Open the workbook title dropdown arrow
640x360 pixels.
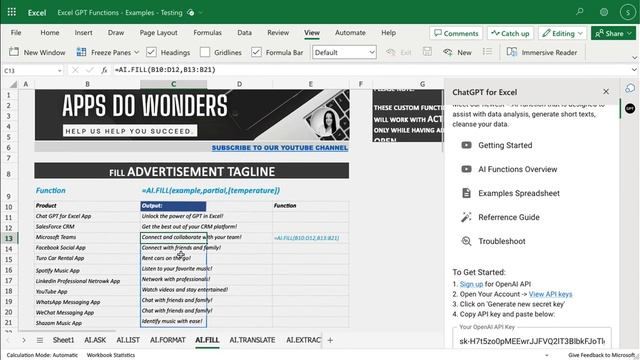point(201,13)
